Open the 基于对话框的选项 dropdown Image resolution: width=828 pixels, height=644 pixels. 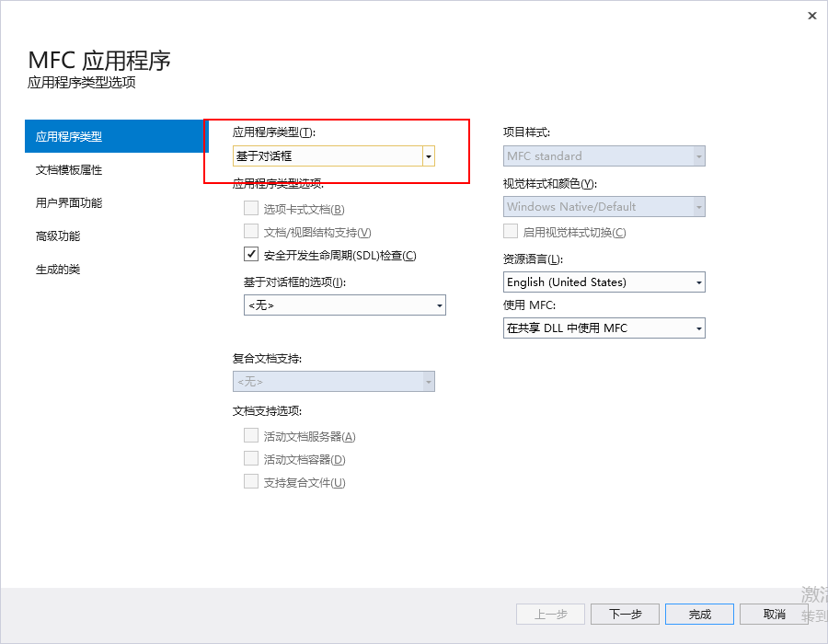coord(440,305)
